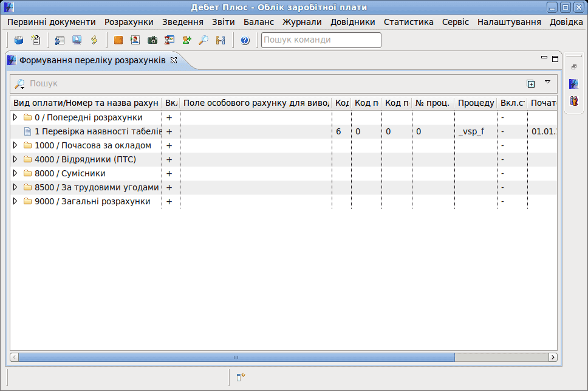Click the blue database icon in toolbar

coord(19,40)
